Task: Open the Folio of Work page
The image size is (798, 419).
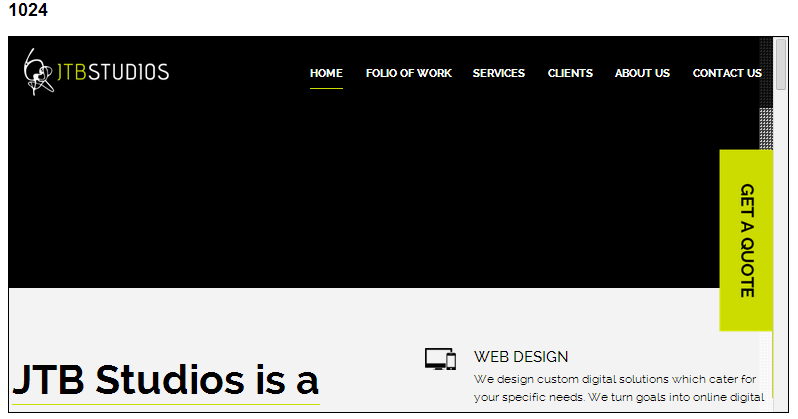Action: click(x=408, y=73)
